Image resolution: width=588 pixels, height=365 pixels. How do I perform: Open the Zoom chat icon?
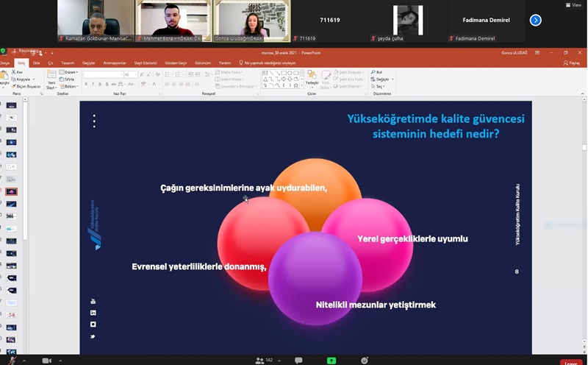coord(298,361)
